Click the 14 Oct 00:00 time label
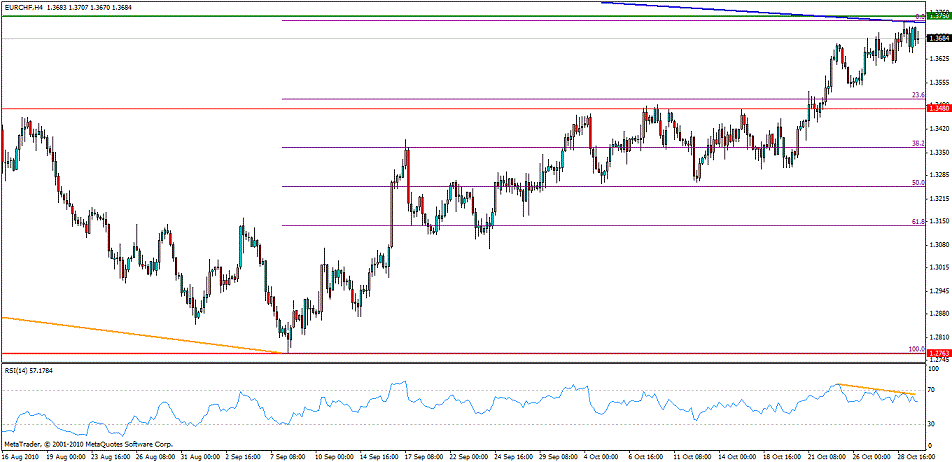Screen dimensions: 952x462 (738, 455)
